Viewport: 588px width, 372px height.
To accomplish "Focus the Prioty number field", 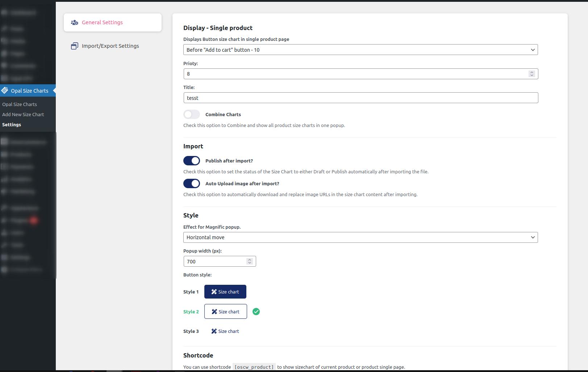I will point(361,74).
